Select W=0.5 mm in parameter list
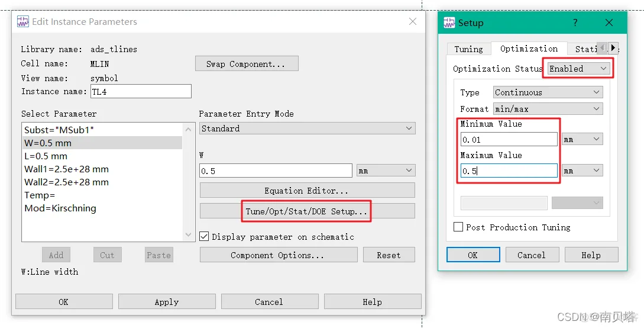Viewport: 644px width, 328px height. (102, 143)
